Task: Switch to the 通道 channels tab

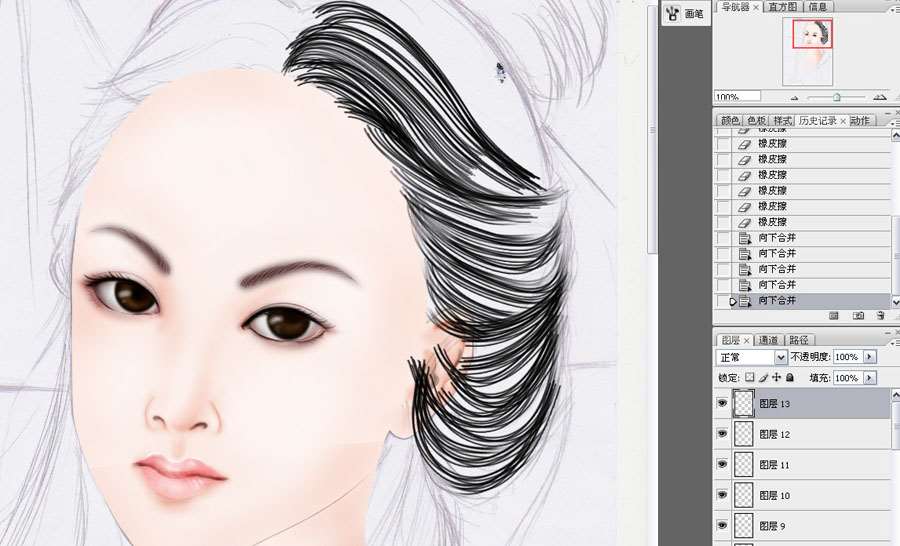Action: (768, 340)
